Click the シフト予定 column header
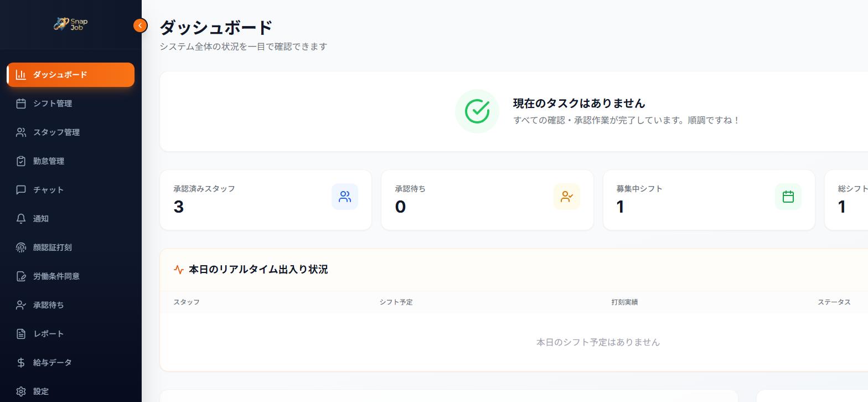 coord(396,302)
